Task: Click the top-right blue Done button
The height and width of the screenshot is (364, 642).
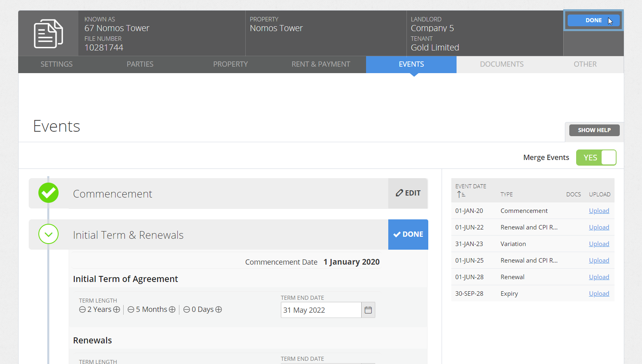Action: click(x=594, y=20)
